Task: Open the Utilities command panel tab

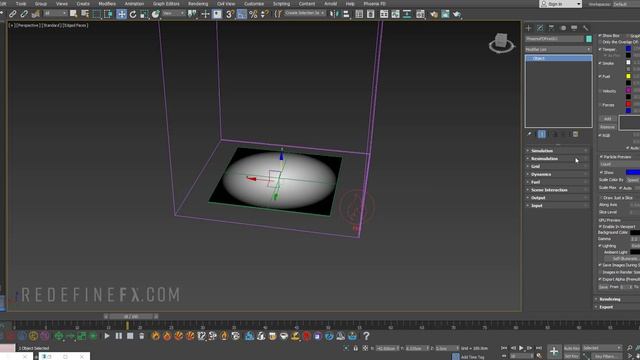Action: click(586, 28)
